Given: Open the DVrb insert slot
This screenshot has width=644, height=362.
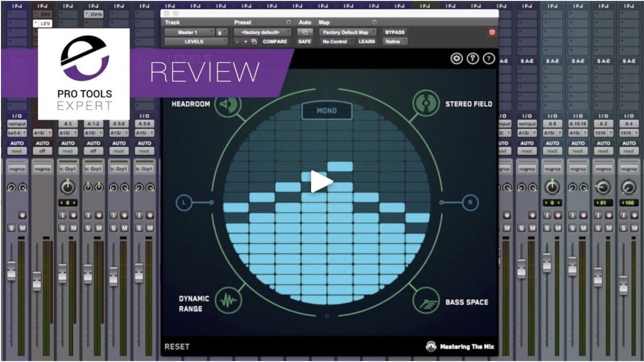Looking at the screenshot, I should [94, 14].
